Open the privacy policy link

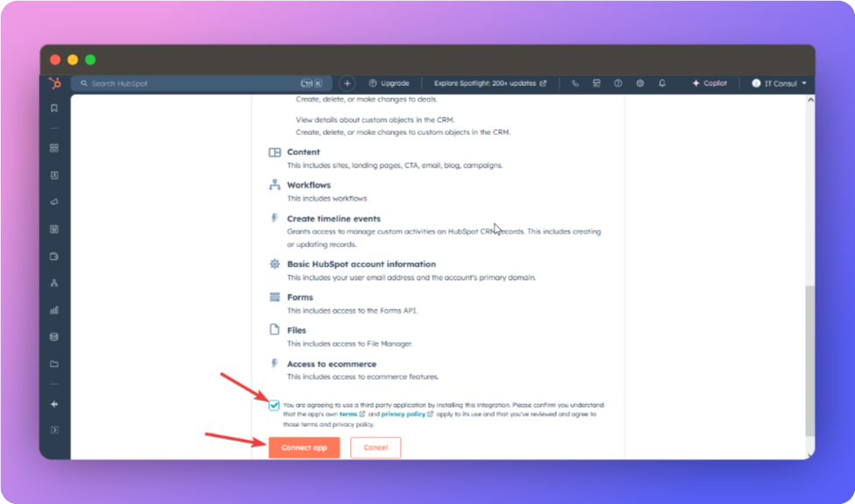click(x=403, y=415)
